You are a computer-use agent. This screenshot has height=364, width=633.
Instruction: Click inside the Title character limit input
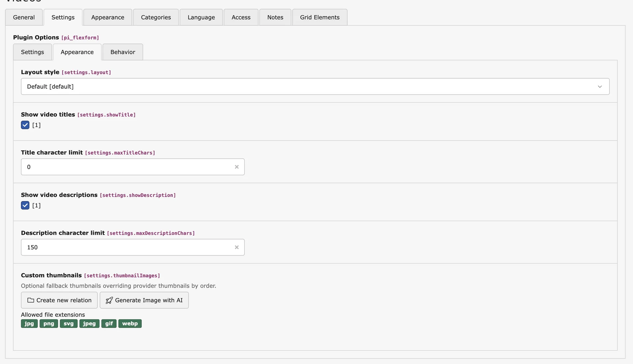(x=125, y=167)
